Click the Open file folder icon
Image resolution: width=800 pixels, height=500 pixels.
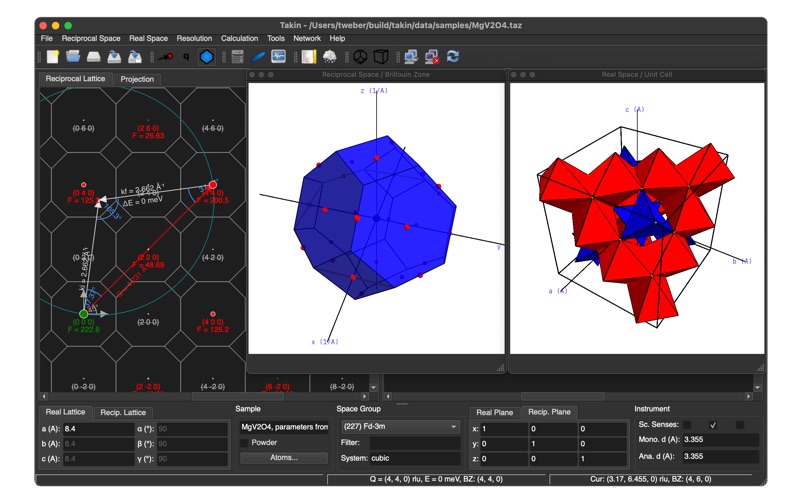73,57
